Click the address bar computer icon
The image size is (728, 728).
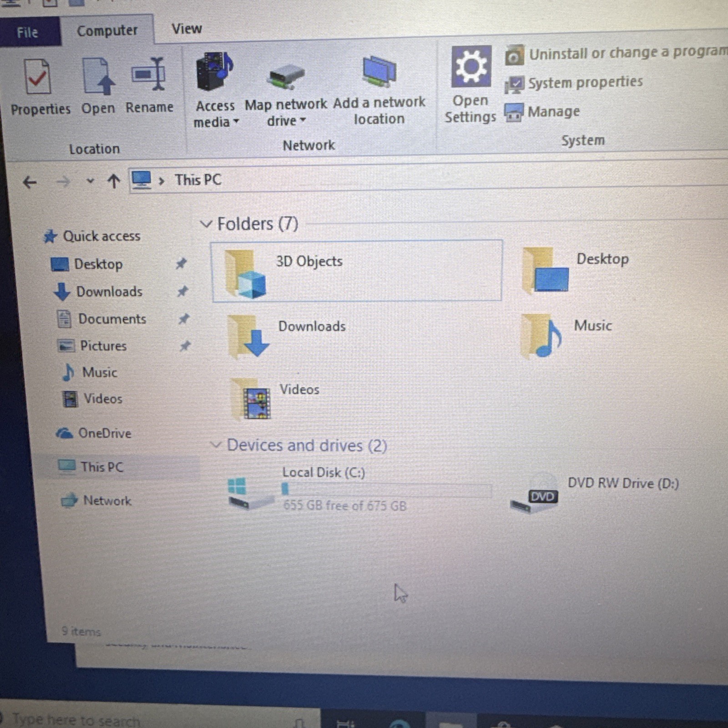[x=141, y=180]
